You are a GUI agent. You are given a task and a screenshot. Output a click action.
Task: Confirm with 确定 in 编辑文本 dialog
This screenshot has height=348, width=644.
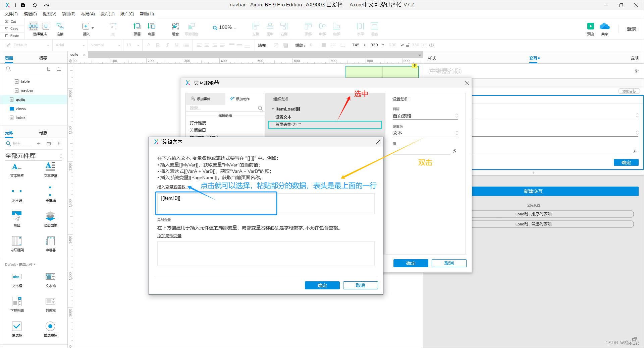point(322,285)
